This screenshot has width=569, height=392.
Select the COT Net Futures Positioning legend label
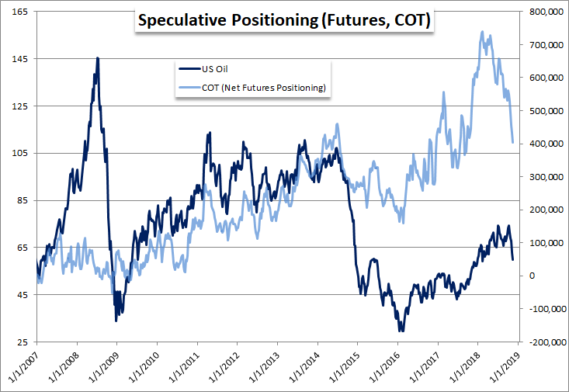point(264,88)
